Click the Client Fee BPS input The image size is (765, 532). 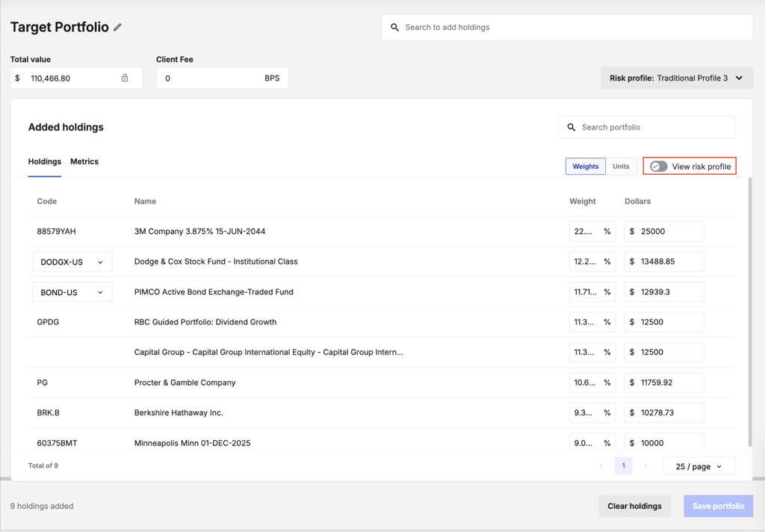tap(222, 78)
